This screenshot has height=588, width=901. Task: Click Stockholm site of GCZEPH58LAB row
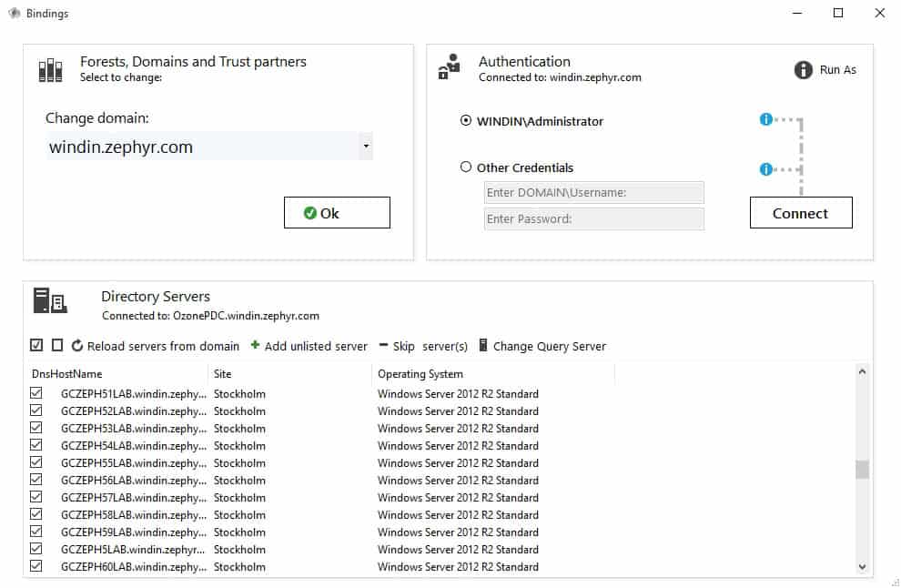click(239, 514)
